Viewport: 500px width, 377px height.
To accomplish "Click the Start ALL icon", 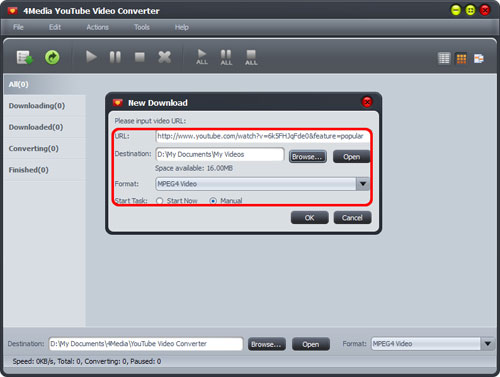I will tap(202, 57).
